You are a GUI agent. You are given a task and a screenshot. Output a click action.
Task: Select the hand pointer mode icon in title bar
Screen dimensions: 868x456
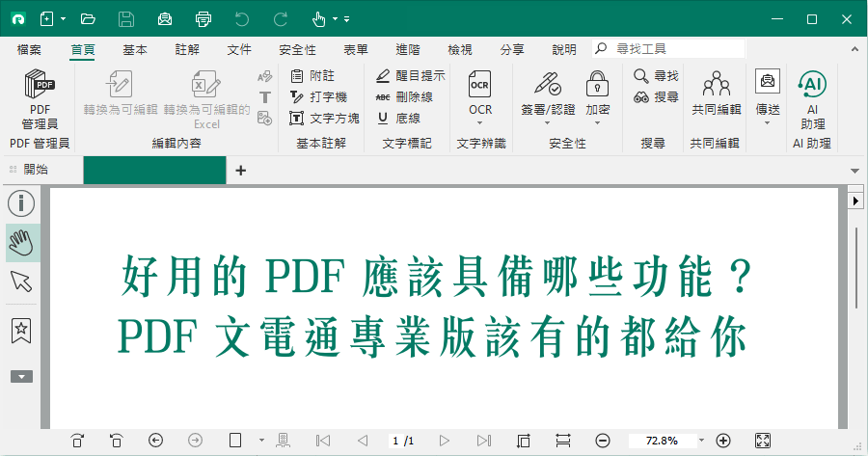[x=318, y=19]
